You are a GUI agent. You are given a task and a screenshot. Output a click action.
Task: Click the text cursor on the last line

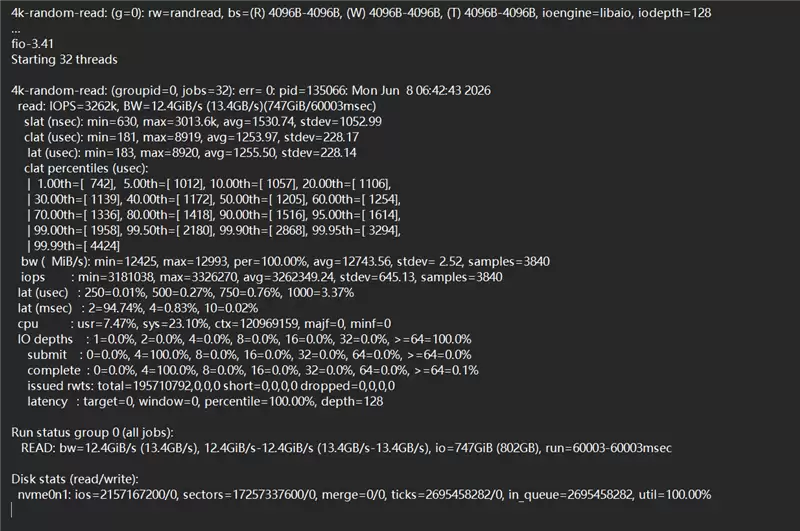tap(12, 510)
